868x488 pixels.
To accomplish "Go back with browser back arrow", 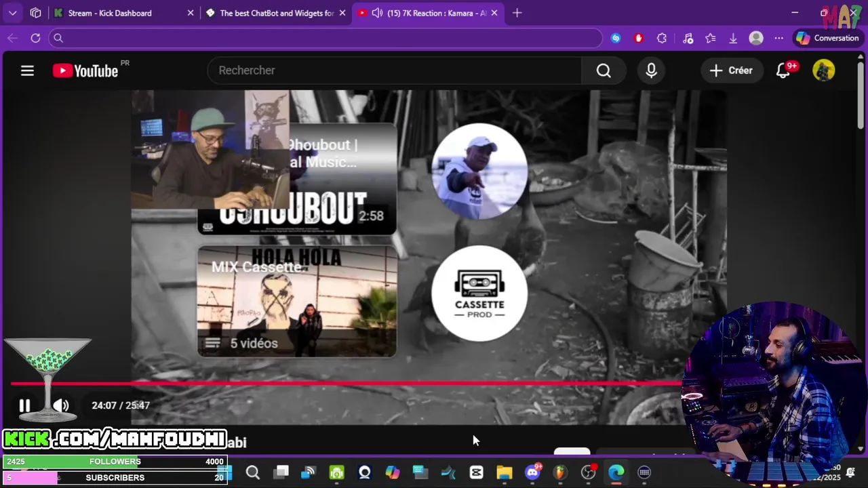I will [12, 38].
